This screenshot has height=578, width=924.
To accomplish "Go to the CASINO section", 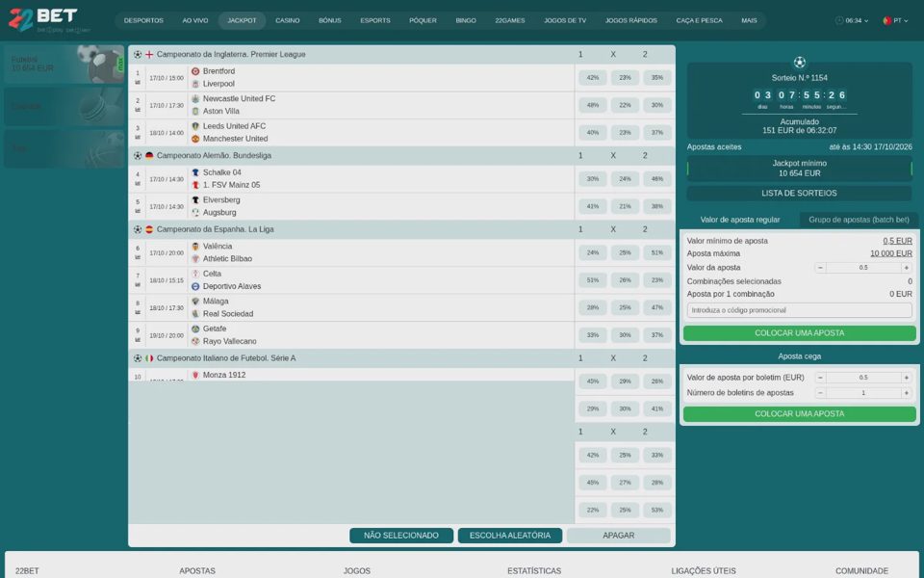I will [x=288, y=20].
